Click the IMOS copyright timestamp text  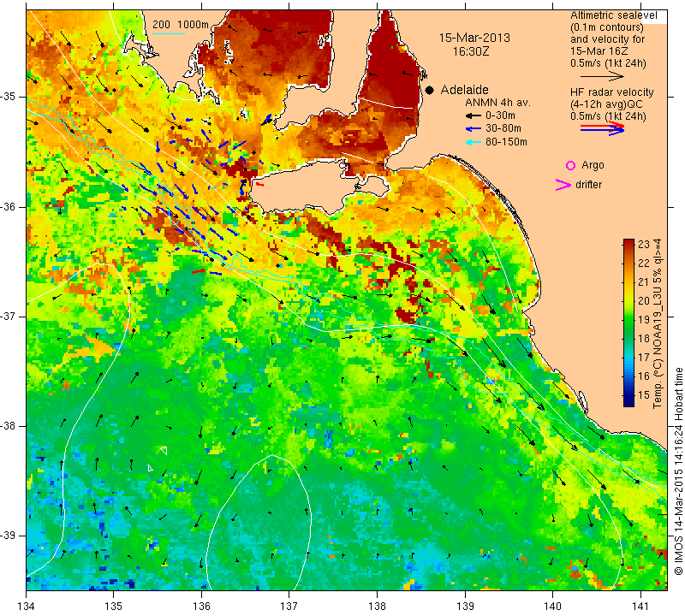678,471
